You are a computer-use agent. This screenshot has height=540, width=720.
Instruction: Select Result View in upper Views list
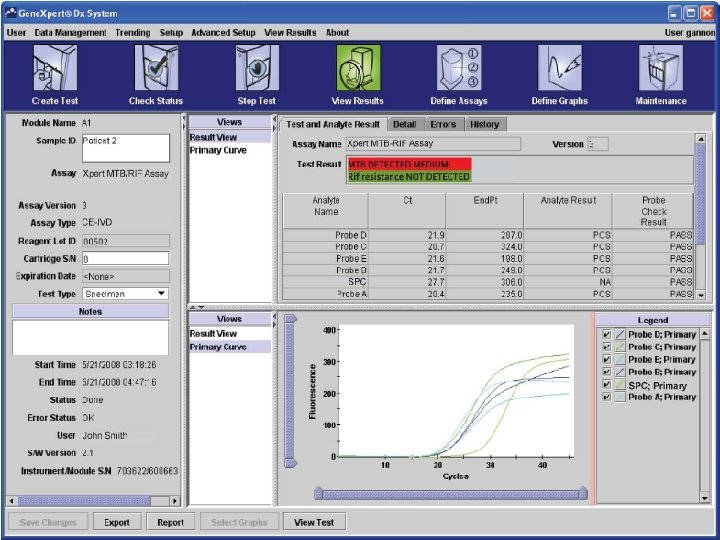pos(230,137)
